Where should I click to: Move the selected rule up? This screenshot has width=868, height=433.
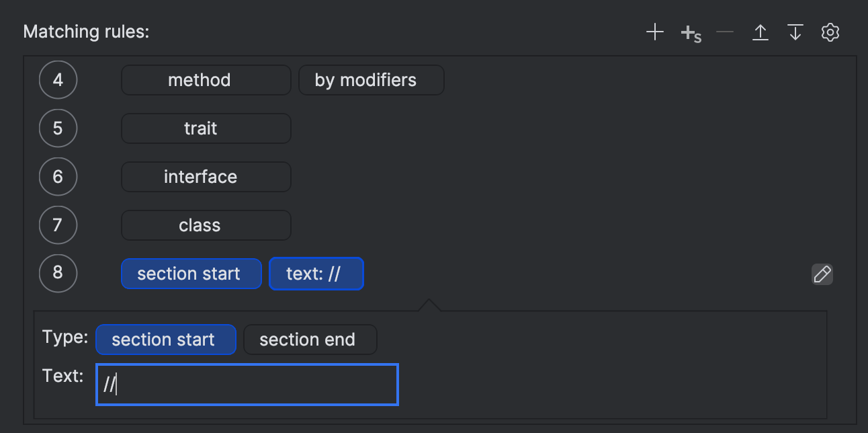point(761,32)
